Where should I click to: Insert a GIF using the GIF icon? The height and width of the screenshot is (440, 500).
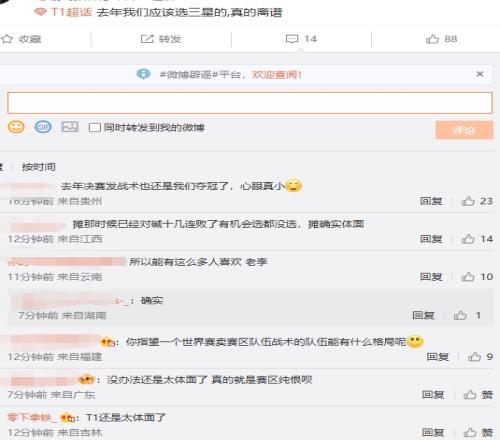(x=43, y=127)
